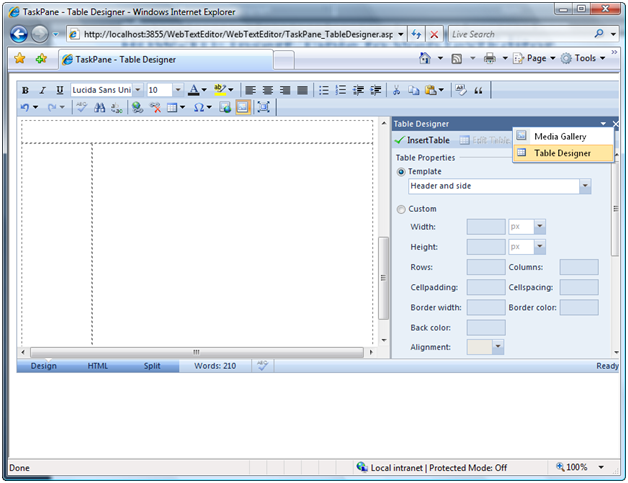Apply italic formatting
This screenshot has height=483, width=628.
click(x=43, y=90)
